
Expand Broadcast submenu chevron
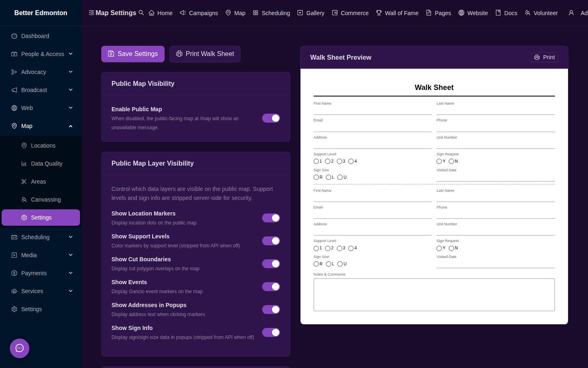click(x=71, y=90)
